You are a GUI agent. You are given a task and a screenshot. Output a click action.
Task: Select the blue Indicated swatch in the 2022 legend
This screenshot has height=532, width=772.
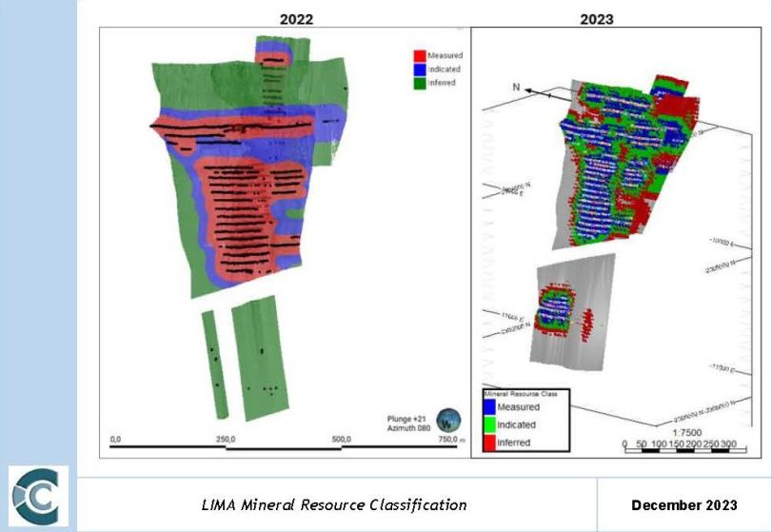(x=420, y=69)
